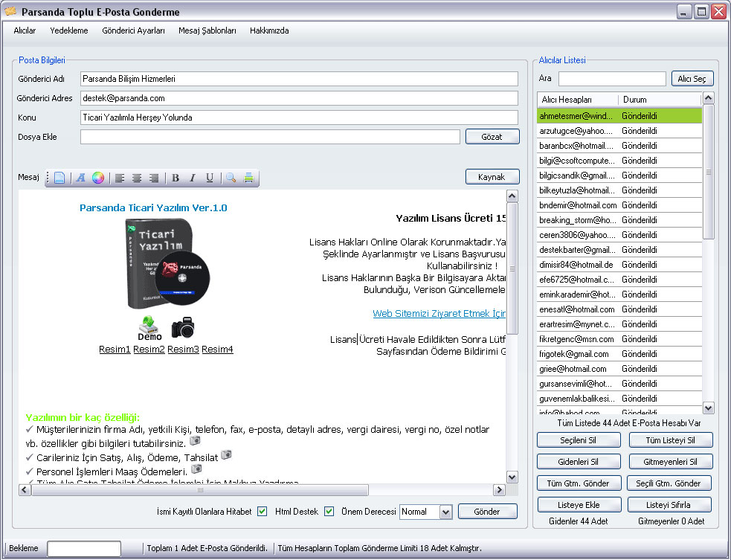This screenshot has height=560, width=731.
Task: Click the magnifier search icon in toolbar
Action: pos(231,178)
